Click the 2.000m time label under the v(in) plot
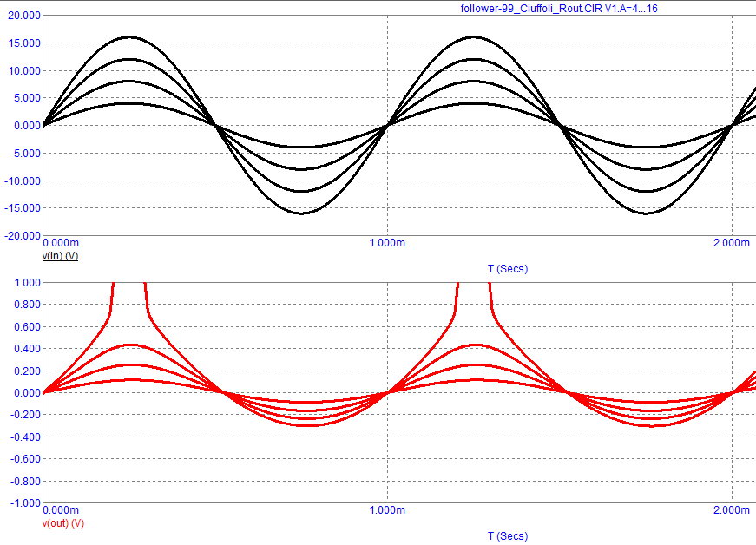Image resolution: width=756 pixels, height=545 pixels. (x=732, y=243)
